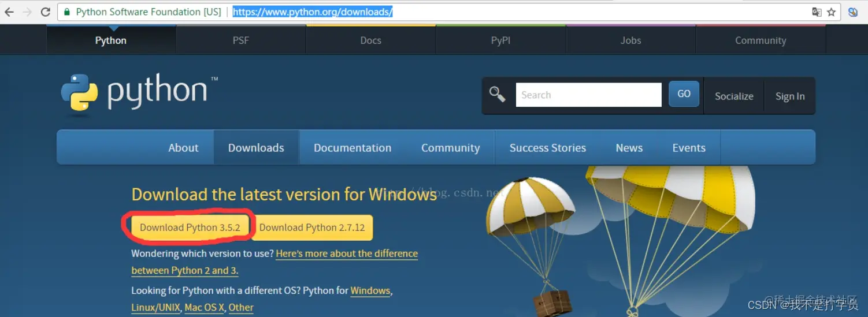Click the browser forward arrow
This screenshot has width=868, height=317.
pos(27,12)
